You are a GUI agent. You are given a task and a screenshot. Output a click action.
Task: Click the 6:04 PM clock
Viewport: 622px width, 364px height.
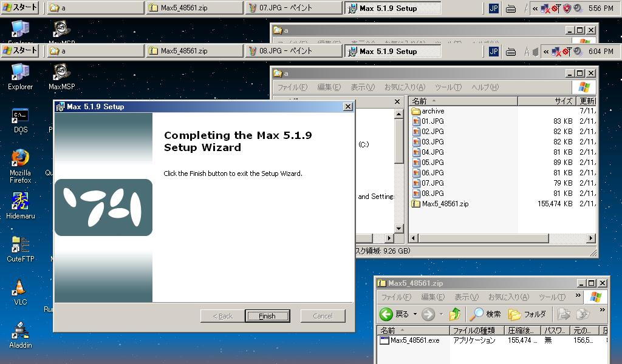[x=601, y=52]
